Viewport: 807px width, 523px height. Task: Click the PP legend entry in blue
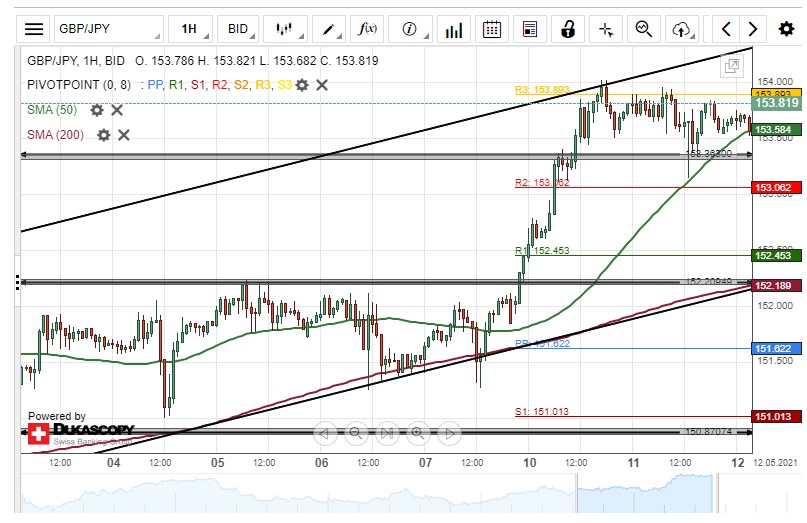tap(155, 85)
